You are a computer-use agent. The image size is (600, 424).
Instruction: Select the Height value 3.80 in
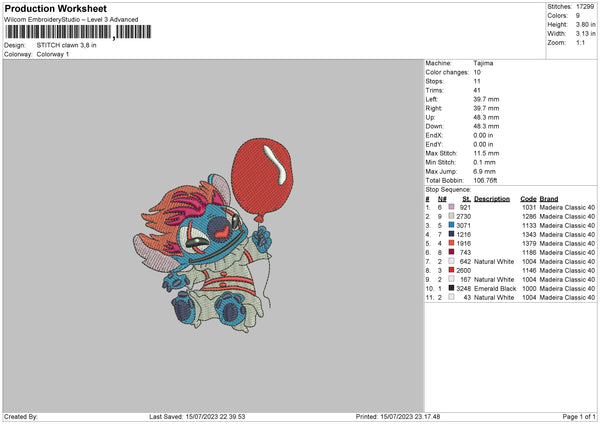[585, 24]
